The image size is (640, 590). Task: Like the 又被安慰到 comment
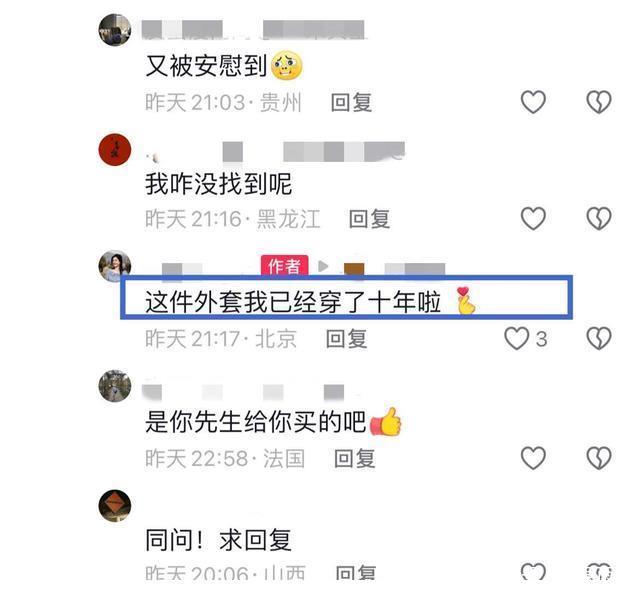point(533,102)
